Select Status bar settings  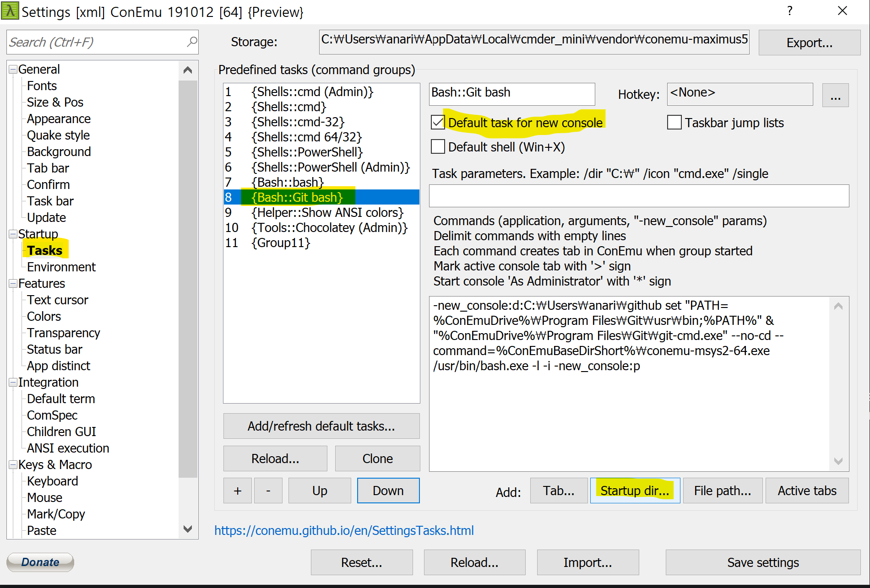tap(54, 350)
